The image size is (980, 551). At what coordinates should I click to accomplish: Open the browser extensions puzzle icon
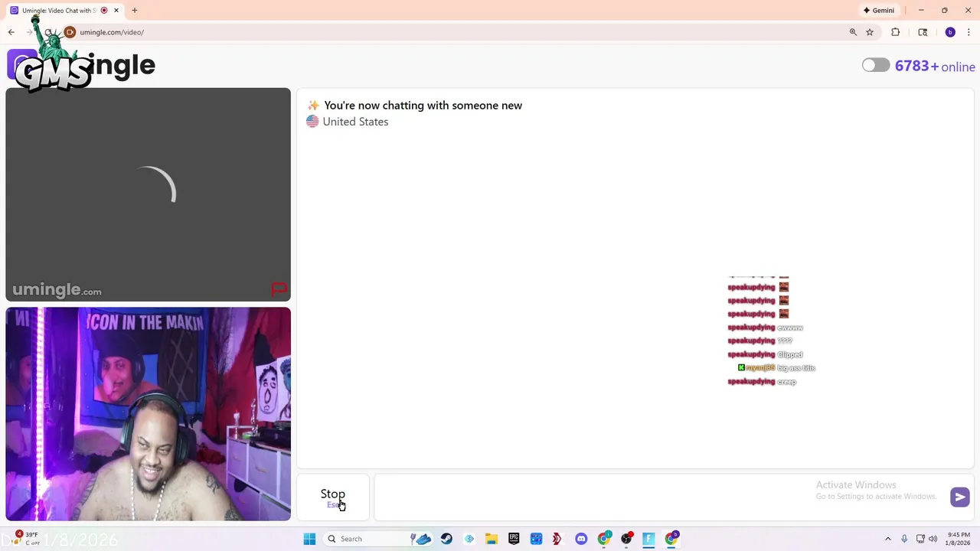pos(895,32)
